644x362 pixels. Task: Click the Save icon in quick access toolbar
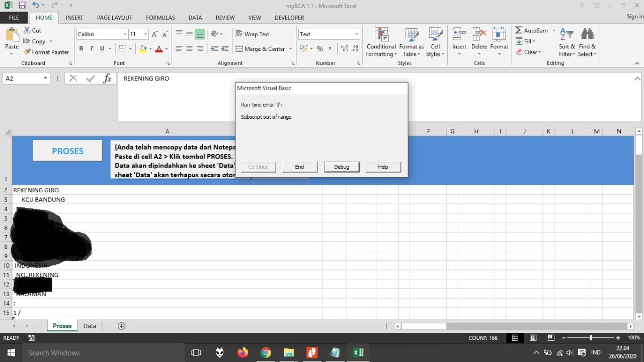tap(22, 6)
